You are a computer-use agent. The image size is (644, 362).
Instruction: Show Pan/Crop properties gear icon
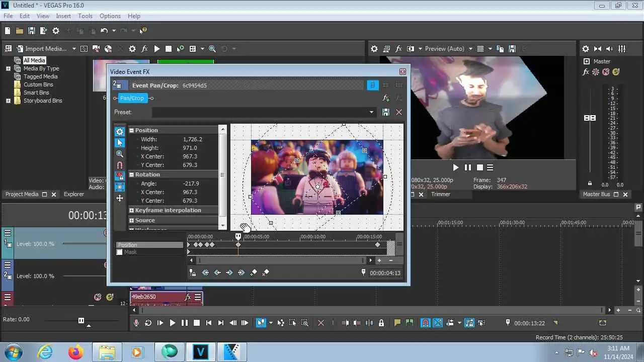120,132
